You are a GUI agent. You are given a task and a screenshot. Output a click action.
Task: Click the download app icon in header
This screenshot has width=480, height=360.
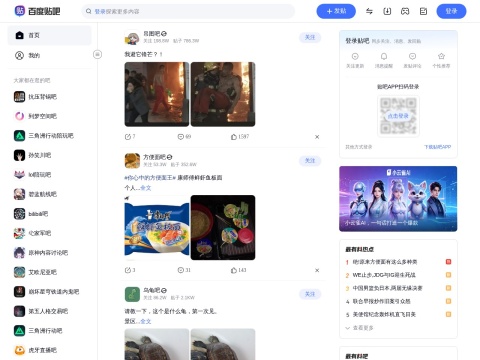(387, 11)
